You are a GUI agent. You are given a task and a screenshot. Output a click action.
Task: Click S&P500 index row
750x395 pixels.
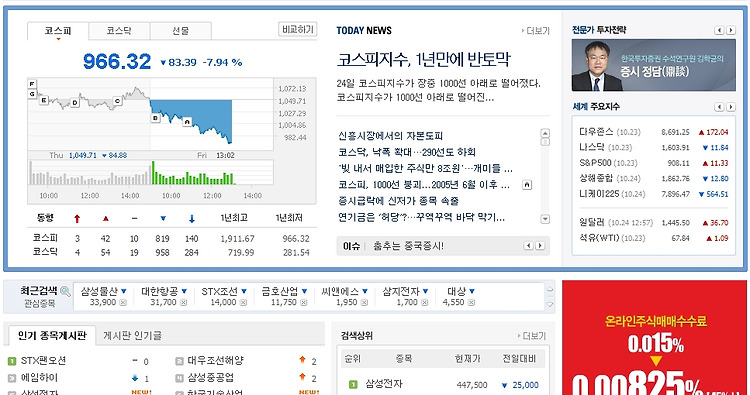point(653,163)
